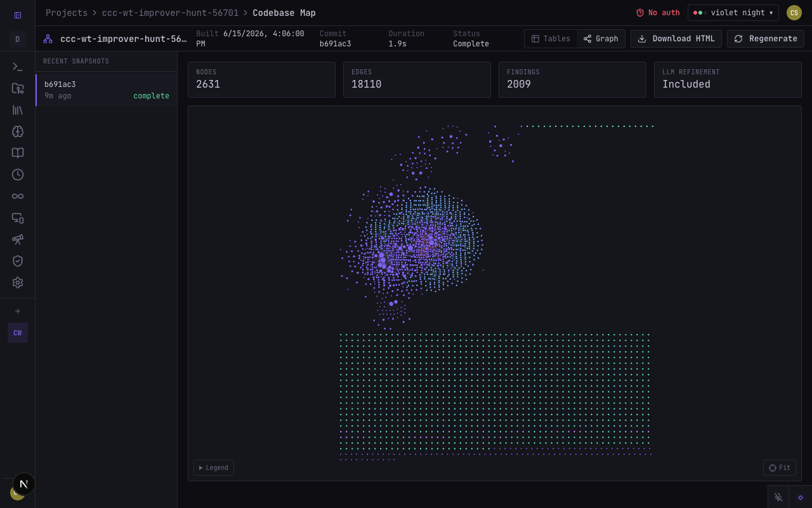Screen dimensions: 812x508
Task: Click the 'RECENT SNAPSHOTS' heading
Action: [x=76, y=62]
